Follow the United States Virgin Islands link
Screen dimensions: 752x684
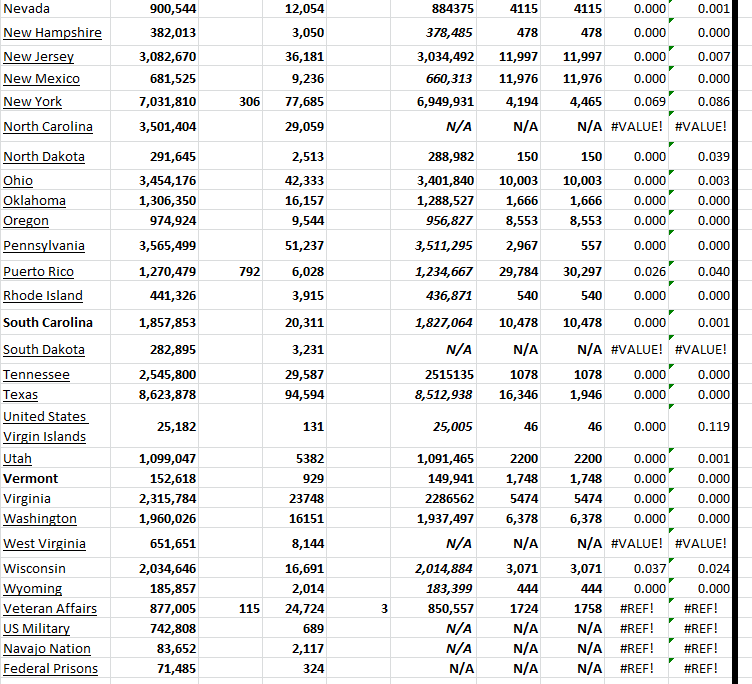45,426
